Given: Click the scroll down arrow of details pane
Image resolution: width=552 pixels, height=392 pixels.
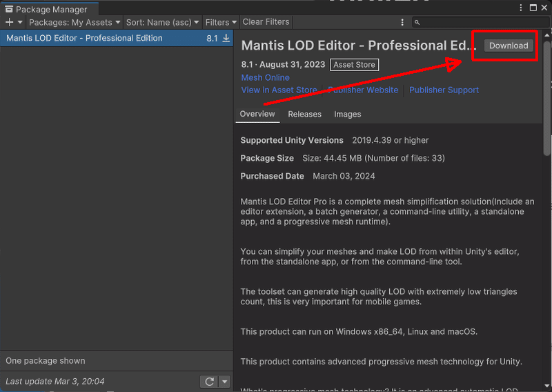Looking at the screenshot, I should 546,386.
